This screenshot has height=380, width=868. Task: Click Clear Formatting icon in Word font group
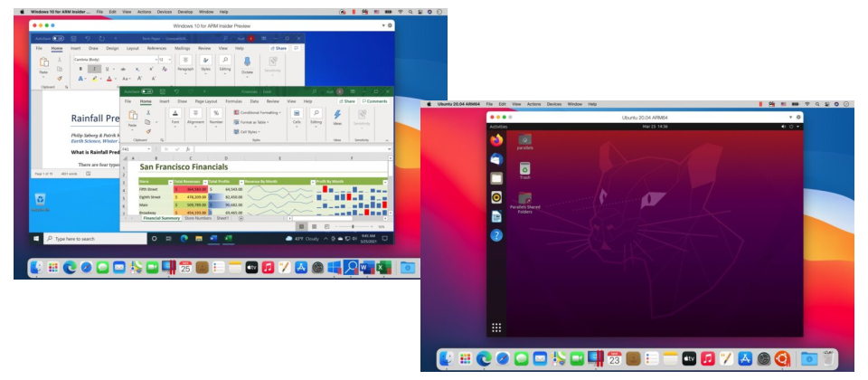[165, 70]
